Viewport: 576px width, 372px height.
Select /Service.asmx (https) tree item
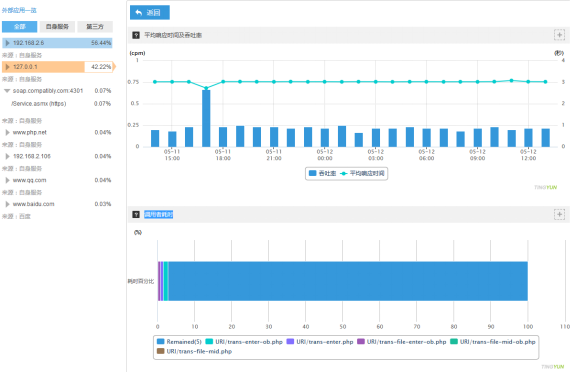(x=39, y=104)
